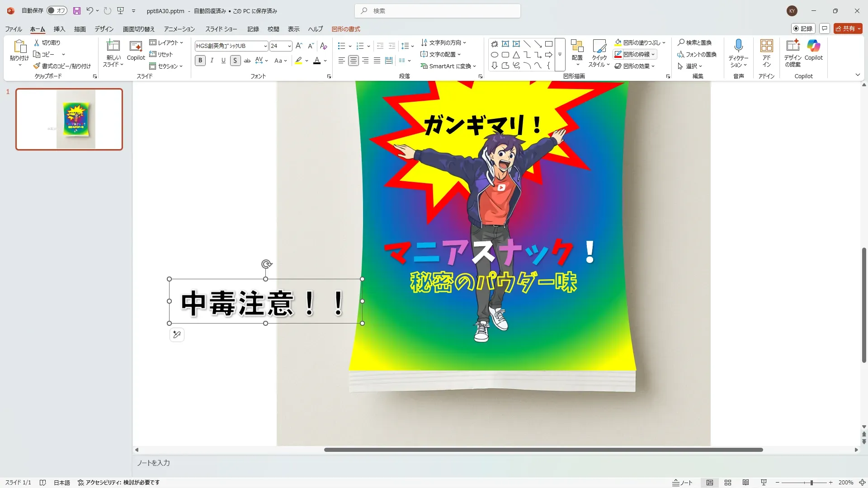Open the Insert tab
This screenshot has width=868, height=488.
point(59,29)
